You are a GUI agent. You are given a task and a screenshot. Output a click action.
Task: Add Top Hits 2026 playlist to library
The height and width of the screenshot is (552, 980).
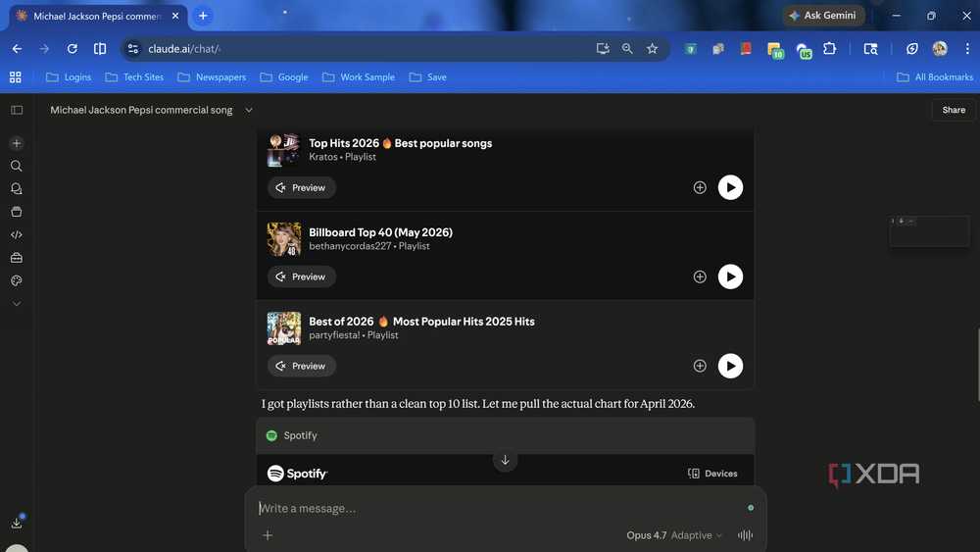[700, 187]
